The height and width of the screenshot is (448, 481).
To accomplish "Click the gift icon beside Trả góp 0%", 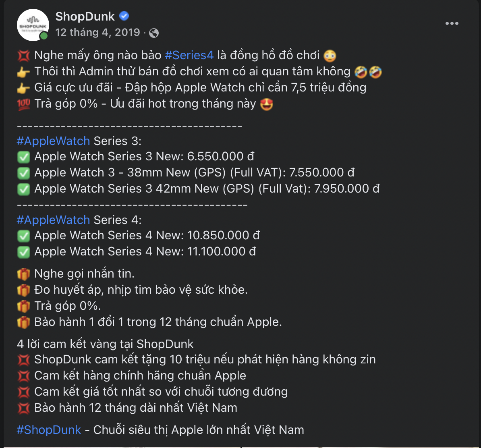I will coord(24,306).
